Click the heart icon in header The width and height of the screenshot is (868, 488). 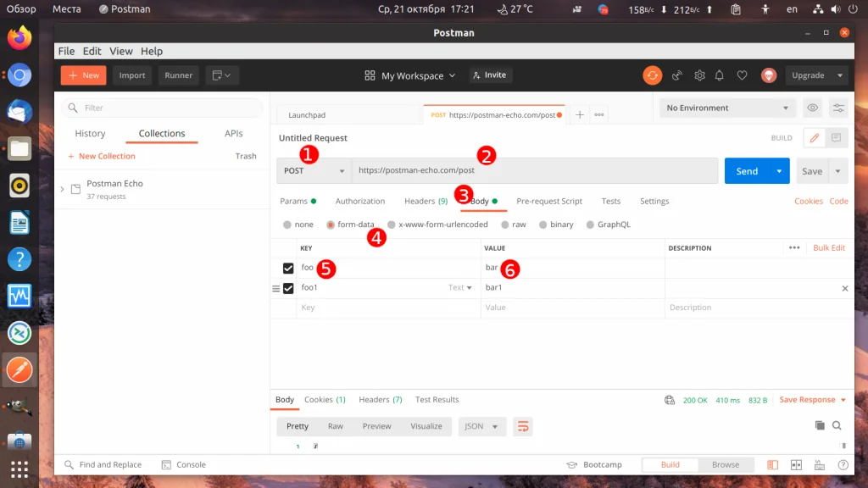742,75
